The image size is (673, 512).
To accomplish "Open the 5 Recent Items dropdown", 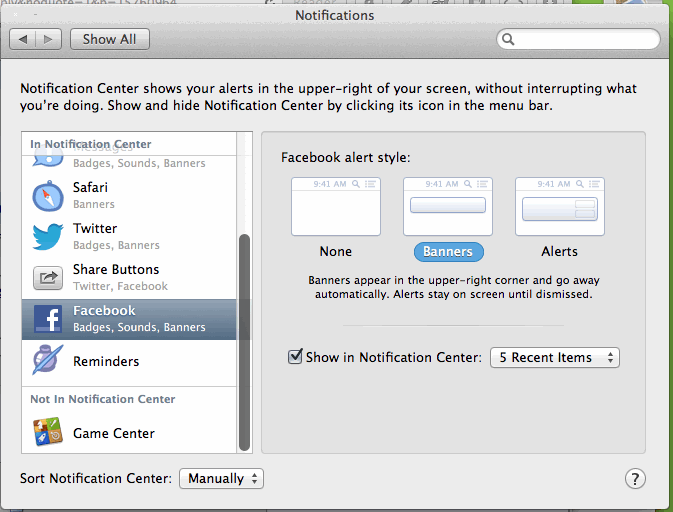I will 555,357.
